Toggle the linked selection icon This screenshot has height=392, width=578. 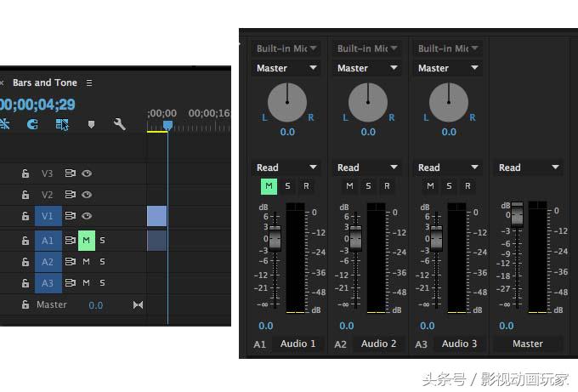[62, 124]
